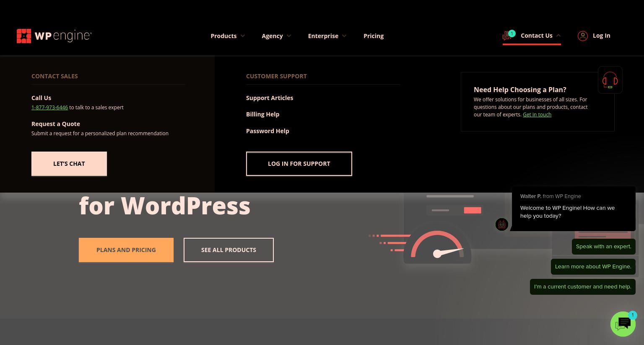Viewport: 644px width, 345px height.
Task: Click the Call Us heading
Action: tap(41, 98)
